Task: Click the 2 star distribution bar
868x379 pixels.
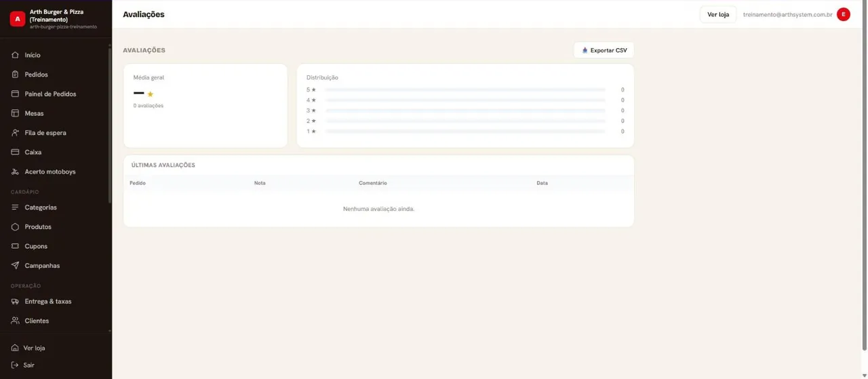Action: coord(465,121)
